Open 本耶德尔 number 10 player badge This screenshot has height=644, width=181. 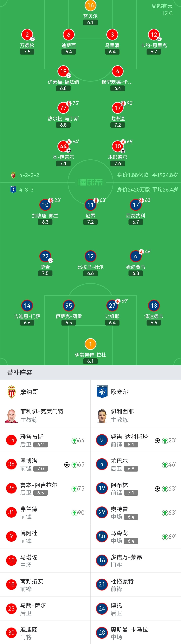(x=118, y=146)
